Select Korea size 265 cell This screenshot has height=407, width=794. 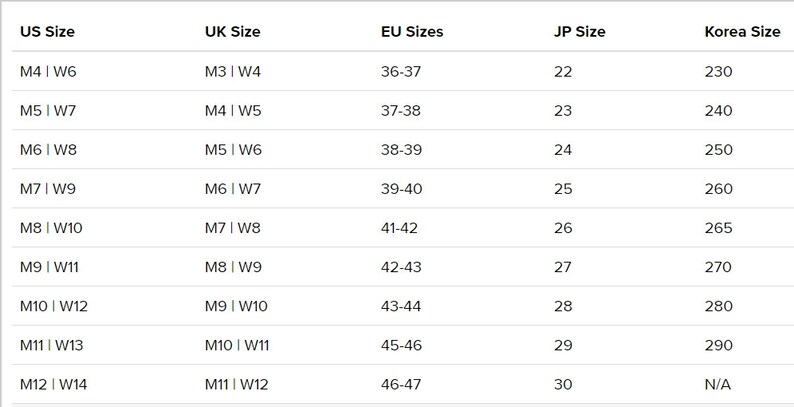719,228
